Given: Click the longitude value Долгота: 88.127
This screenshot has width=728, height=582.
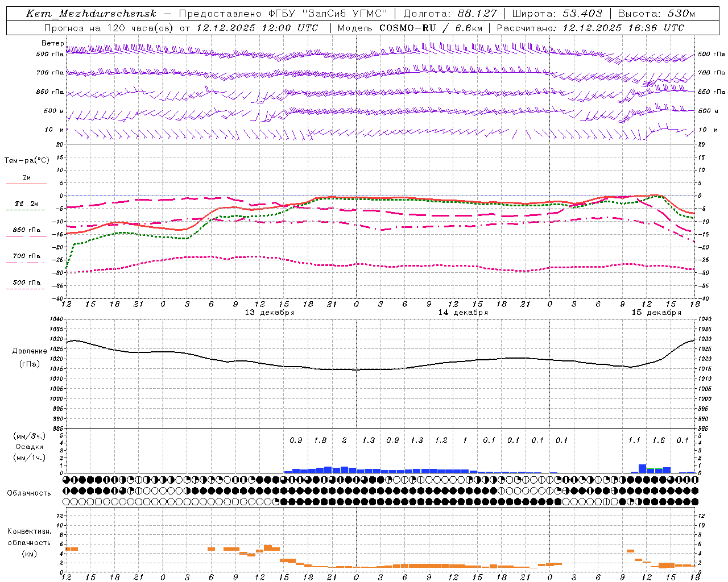Looking at the screenshot, I should click(x=450, y=14).
